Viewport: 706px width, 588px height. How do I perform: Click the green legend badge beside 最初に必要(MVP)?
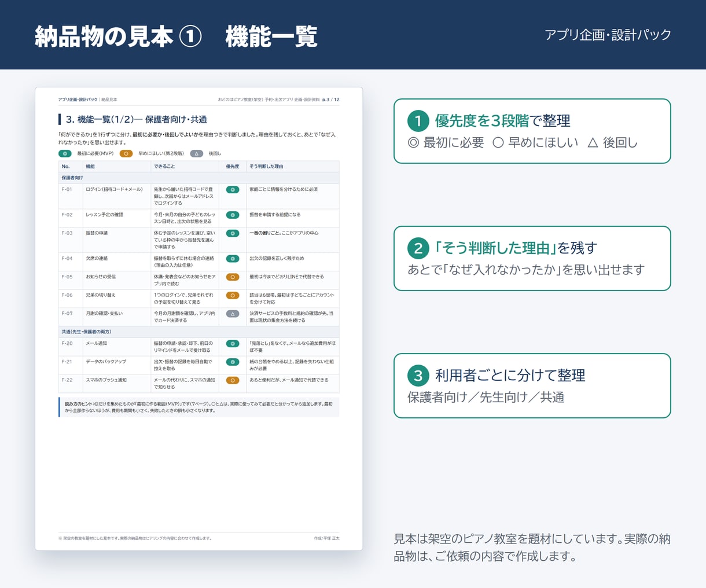click(x=65, y=153)
